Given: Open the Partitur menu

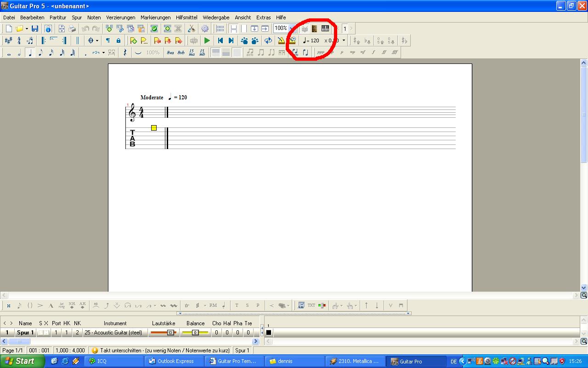Looking at the screenshot, I should tap(58, 17).
